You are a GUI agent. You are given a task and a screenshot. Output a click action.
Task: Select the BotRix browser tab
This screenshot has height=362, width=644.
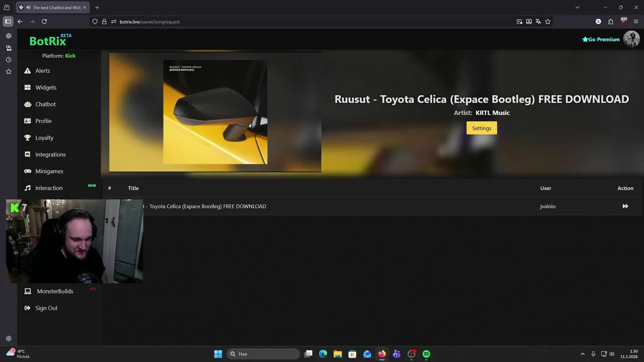pyautogui.click(x=51, y=8)
